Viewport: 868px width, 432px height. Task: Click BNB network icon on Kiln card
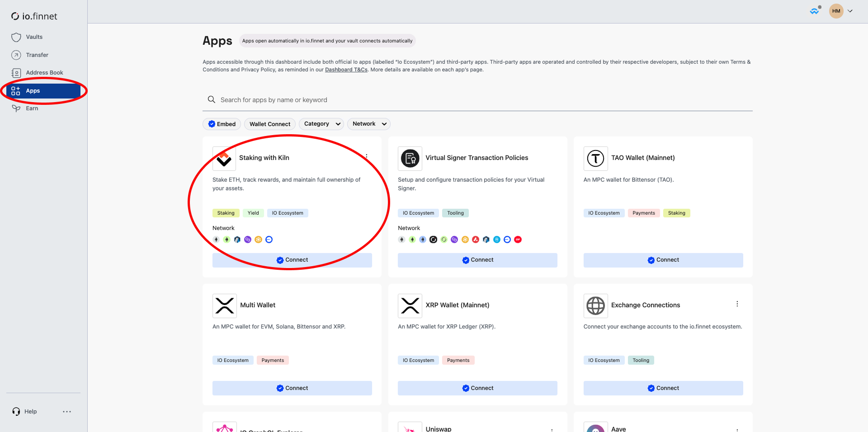[258, 239]
